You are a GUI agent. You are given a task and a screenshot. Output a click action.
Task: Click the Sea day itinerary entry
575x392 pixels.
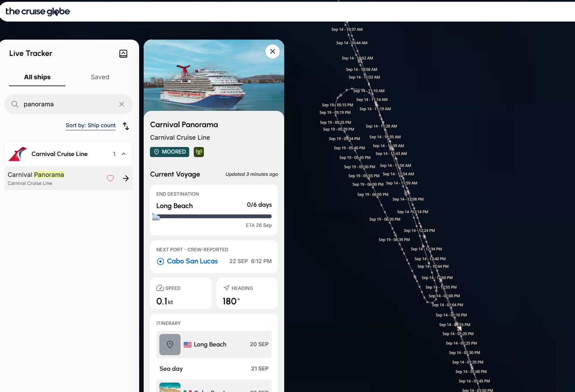pyautogui.click(x=214, y=369)
